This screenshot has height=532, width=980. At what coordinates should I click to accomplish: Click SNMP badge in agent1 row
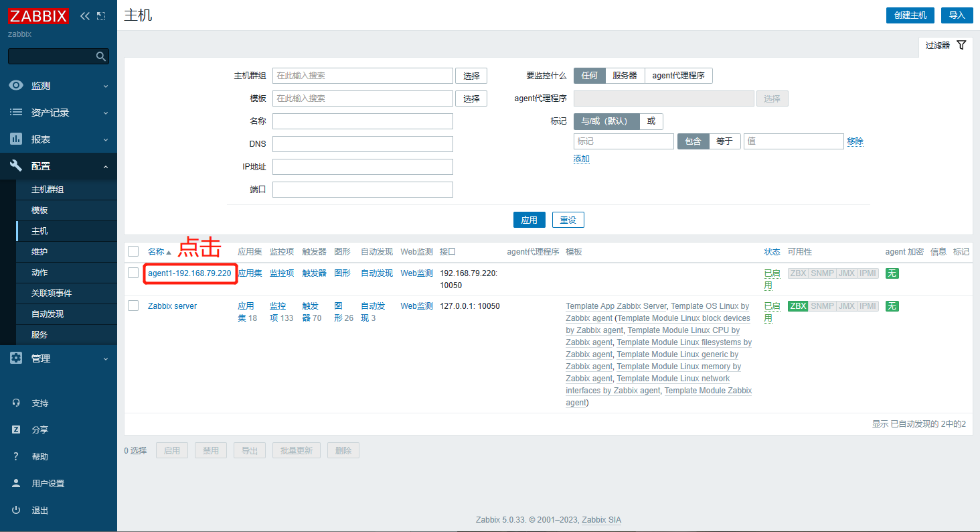(822, 273)
